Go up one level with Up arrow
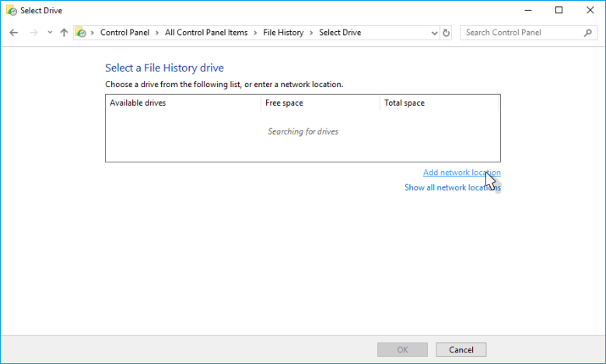Viewport: 606px width, 364px height. click(x=64, y=33)
